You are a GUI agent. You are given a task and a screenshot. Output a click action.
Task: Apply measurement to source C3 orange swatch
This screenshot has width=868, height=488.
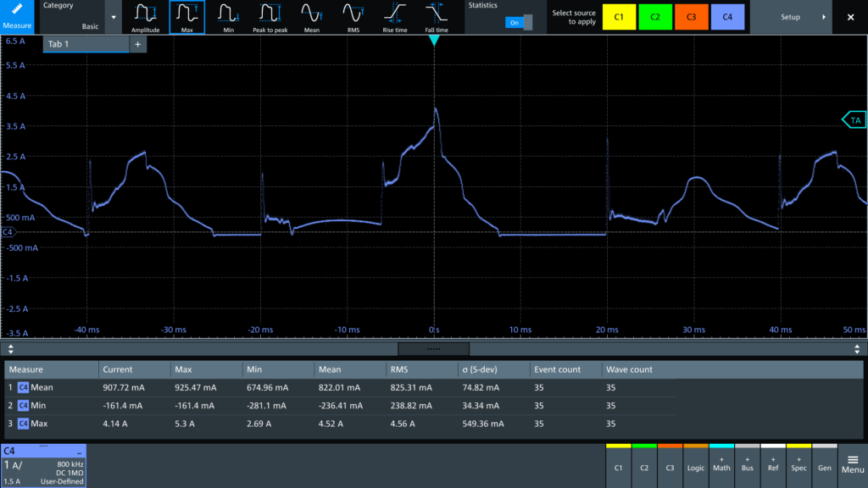(692, 17)
